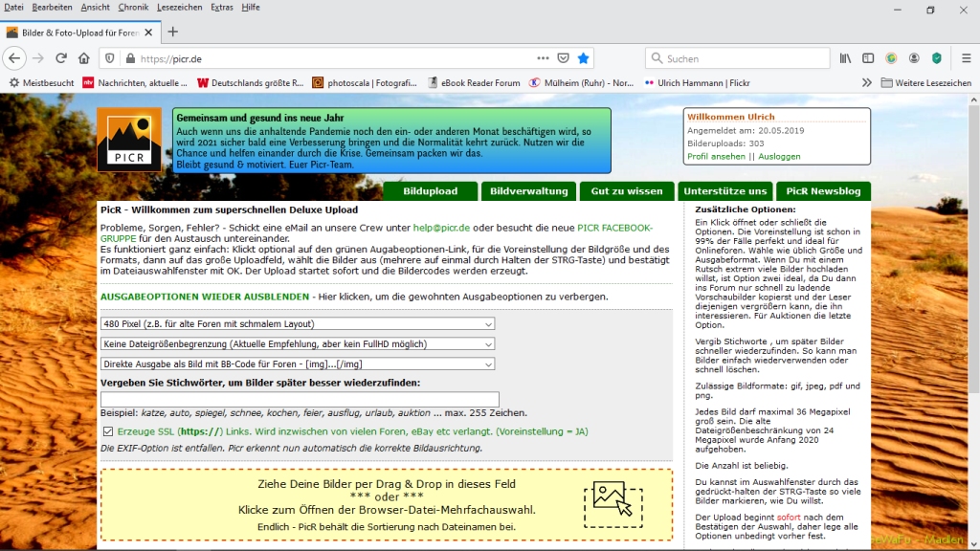Click the PicR logo image
This screenshot has width=980, height=551.
(x=128, y=140)
